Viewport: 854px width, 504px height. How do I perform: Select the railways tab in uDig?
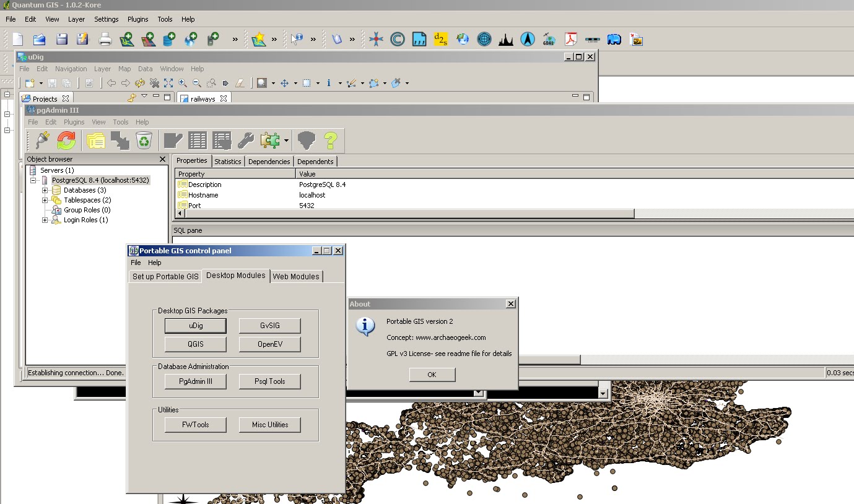tap(203, 98)
